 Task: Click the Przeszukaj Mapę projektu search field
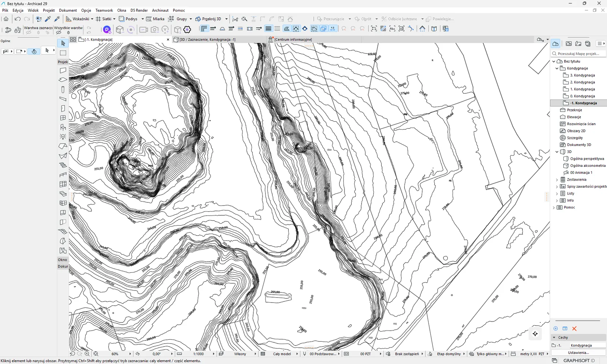pos(579,54)
